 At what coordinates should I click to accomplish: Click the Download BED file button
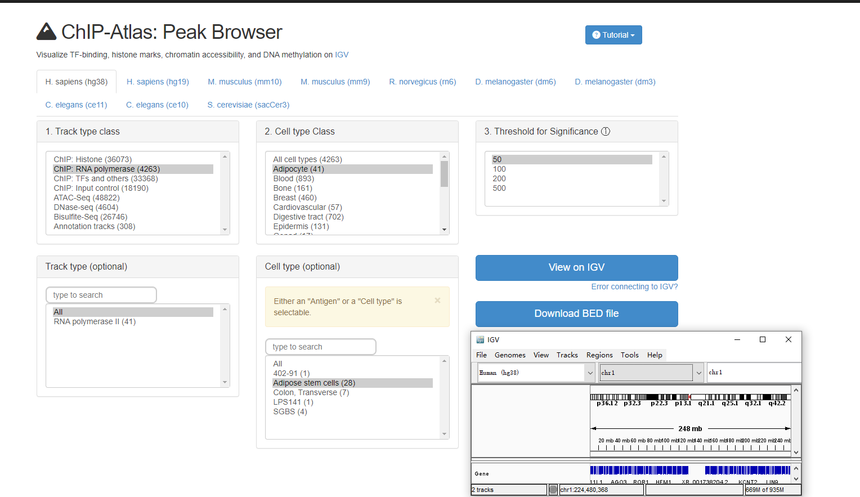pos(576,314)
